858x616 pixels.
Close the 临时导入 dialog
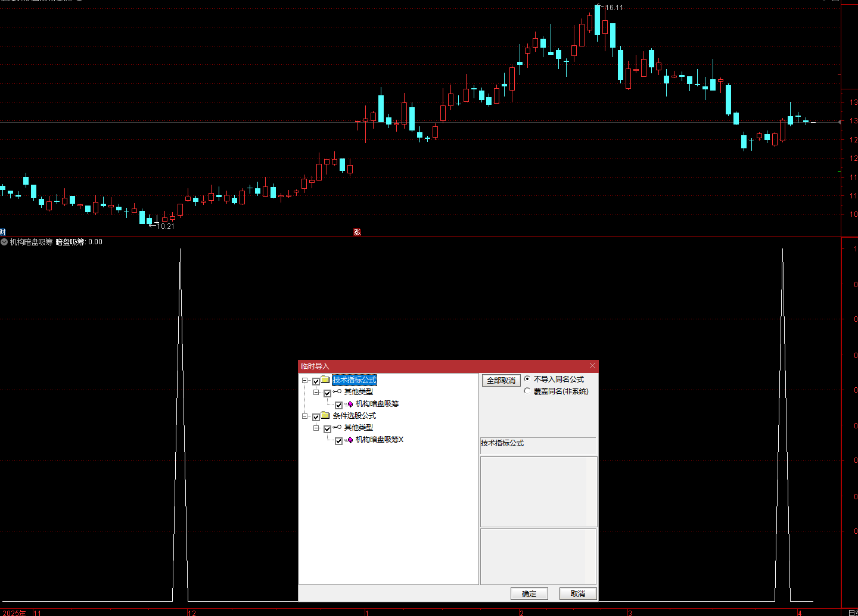click(x=592, y=366)
